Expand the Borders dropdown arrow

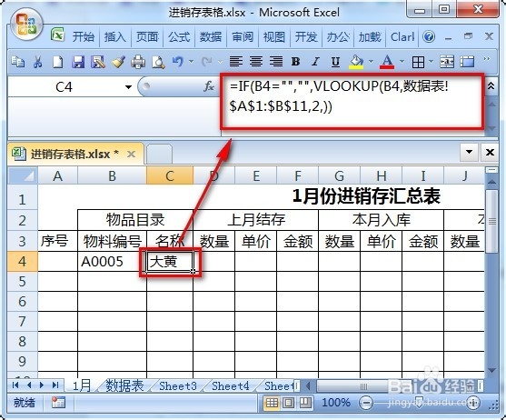click(432, 61)
